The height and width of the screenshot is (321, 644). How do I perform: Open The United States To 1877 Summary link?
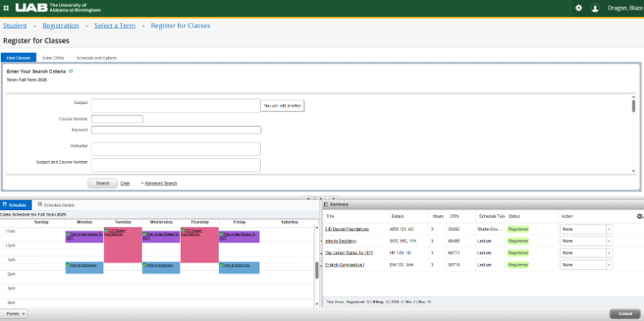pyautogui.click(x=348, y=253)
